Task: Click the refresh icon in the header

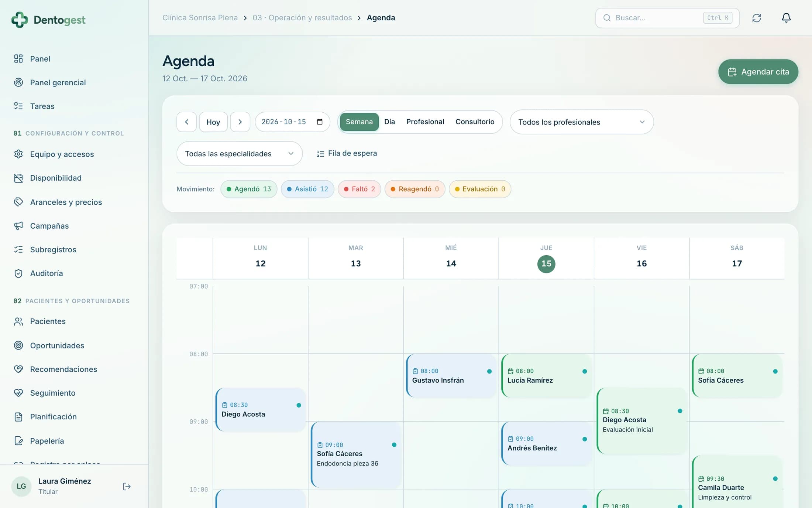Action: pos(757,18)
